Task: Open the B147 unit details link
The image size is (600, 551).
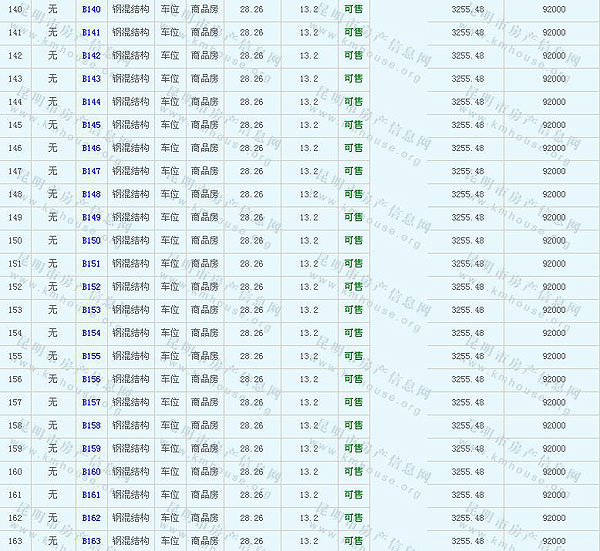Action: [91, 171]
